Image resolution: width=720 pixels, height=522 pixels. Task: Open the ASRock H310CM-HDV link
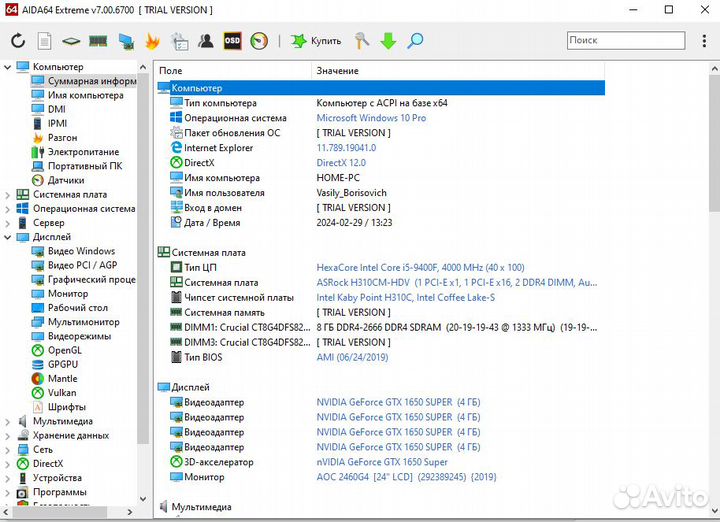[x=457, y=283]
